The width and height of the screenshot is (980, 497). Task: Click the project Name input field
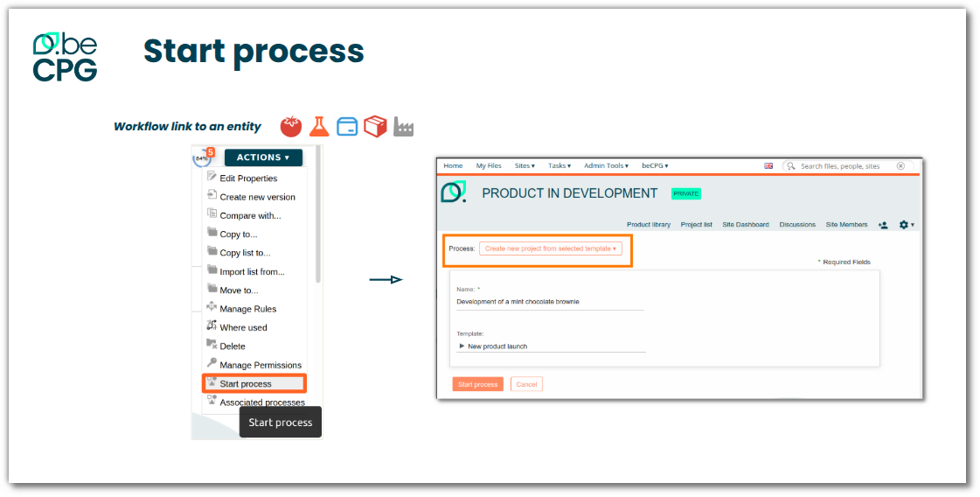pos(549,302)
